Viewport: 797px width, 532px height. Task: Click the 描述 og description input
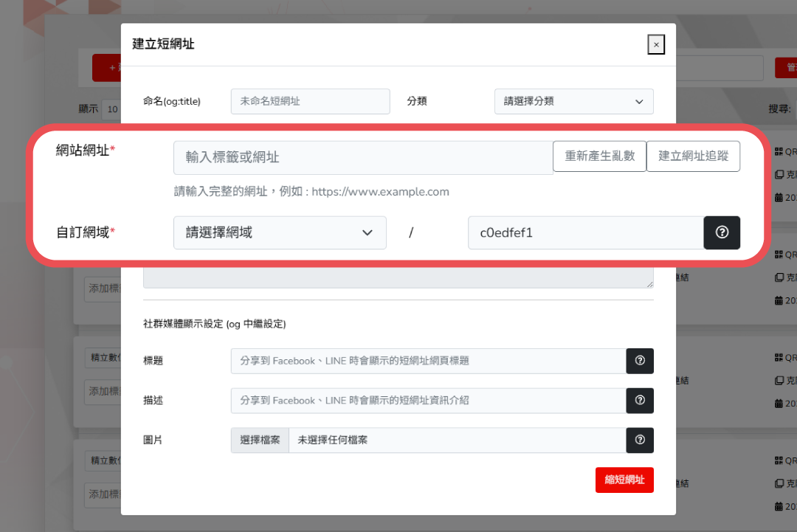click(428, 401)
